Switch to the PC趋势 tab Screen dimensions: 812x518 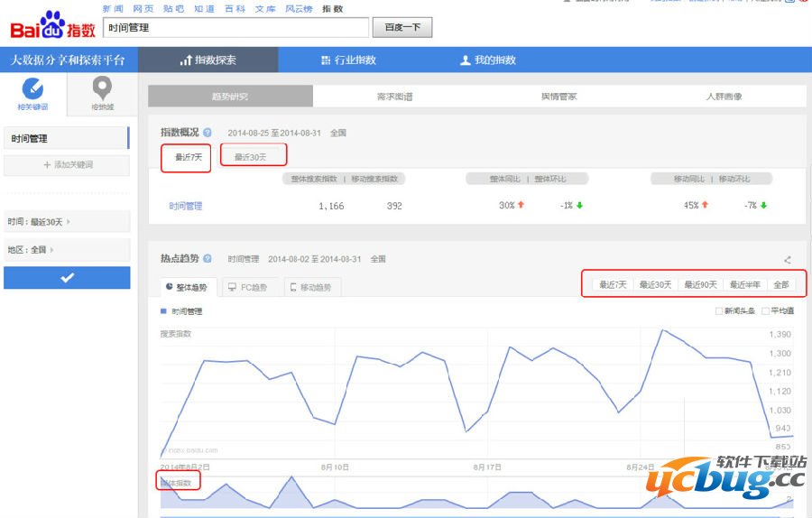(247, 287)
